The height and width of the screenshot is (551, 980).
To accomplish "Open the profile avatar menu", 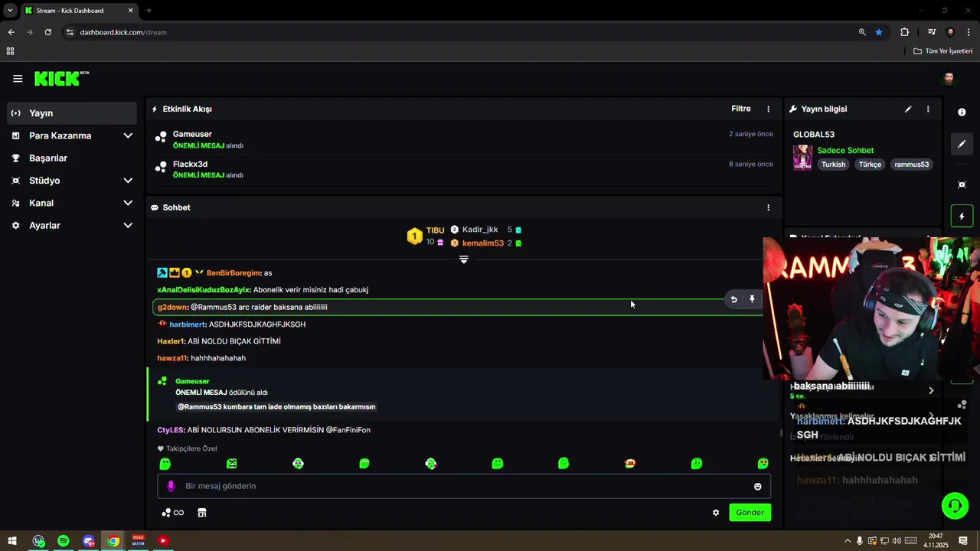I will 949,79.
